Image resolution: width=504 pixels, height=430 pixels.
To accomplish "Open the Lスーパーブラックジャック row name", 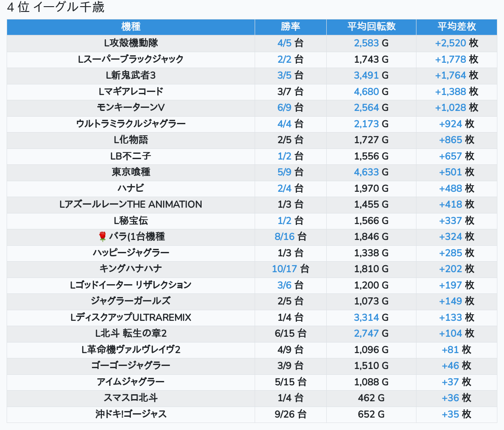I will click(x=130, y=59).
